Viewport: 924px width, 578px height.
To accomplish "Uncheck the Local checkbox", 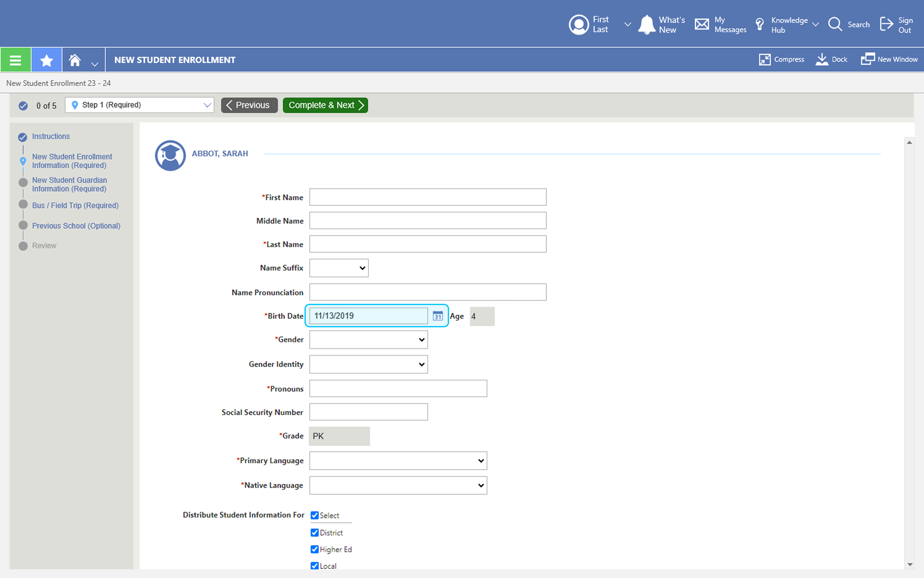I will 315,566.
